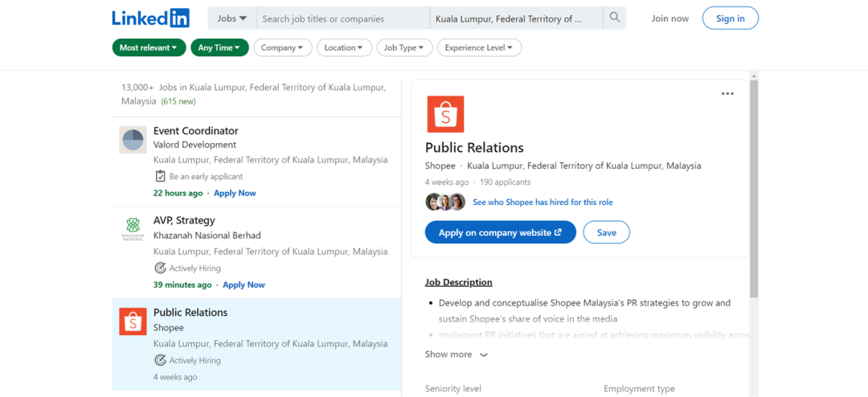Image resolution: width=868 pixels, height=397 pixels.
Task: Click the Shopee logo in job list
Action: 133,321
